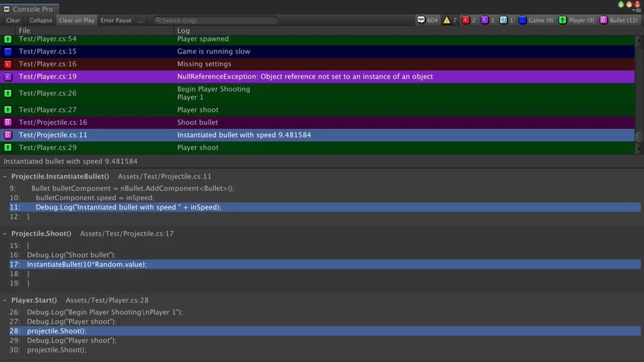The height and width of the screenshot is (362, 644).
Task: Collapse the Projectile.Shoot() stack frame
Action: pos(5,234)
